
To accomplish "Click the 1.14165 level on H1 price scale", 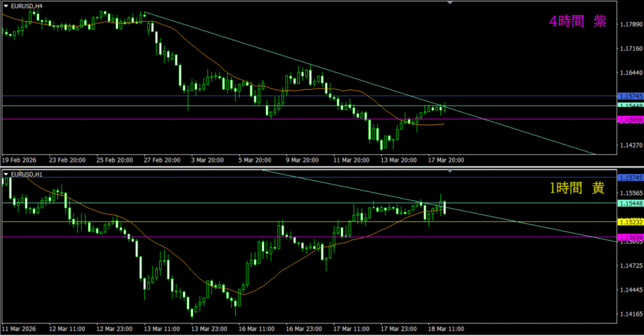I will [x=630, y=313].
